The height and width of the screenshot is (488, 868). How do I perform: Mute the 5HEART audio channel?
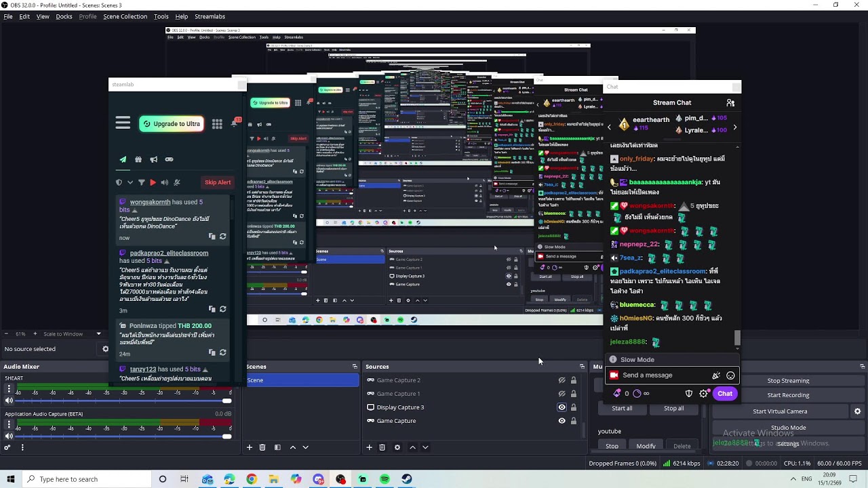point(9,401)
